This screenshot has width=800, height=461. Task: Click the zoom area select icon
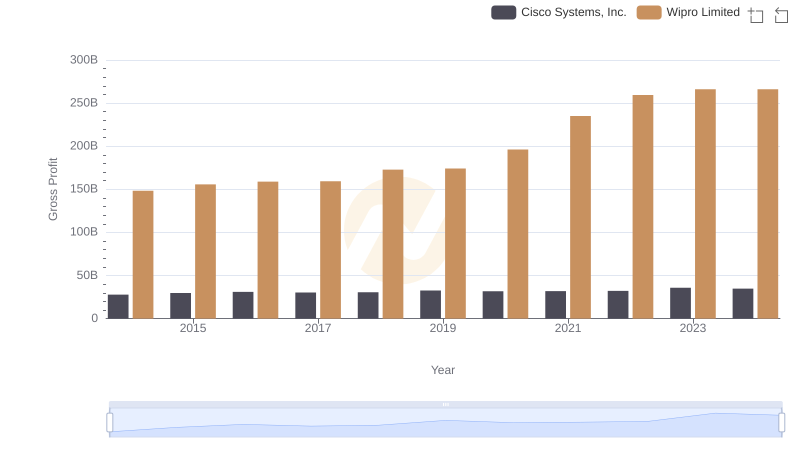[x=756, y=15]
